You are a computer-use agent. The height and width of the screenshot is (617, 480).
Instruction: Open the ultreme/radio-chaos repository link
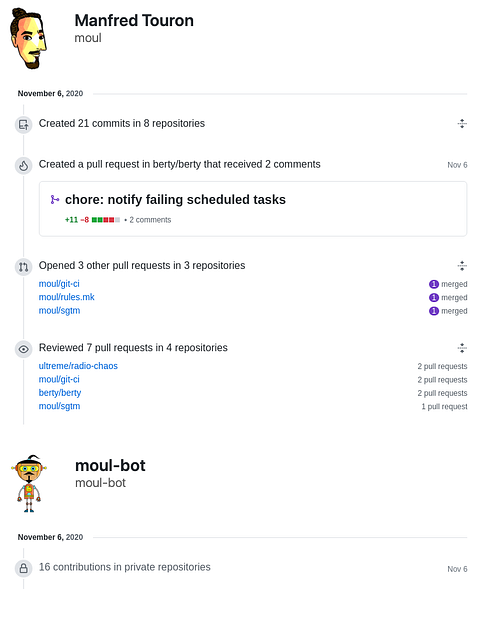[78, 366]
